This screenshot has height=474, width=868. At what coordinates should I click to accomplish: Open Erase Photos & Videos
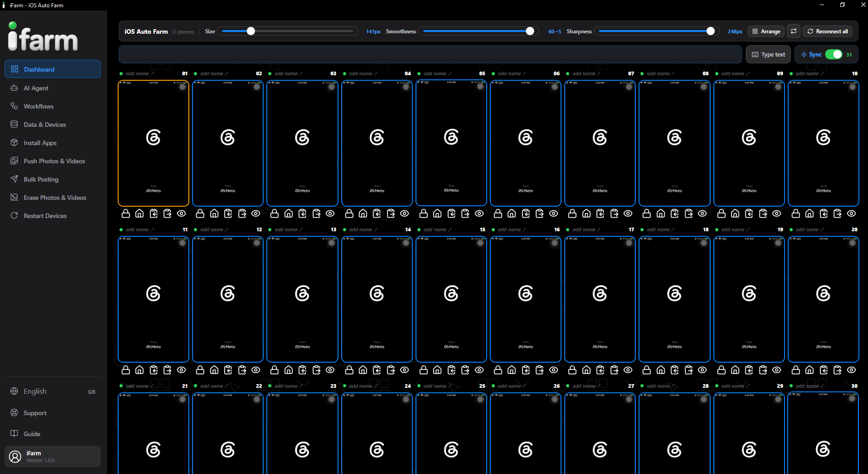[x=52, y=198]
